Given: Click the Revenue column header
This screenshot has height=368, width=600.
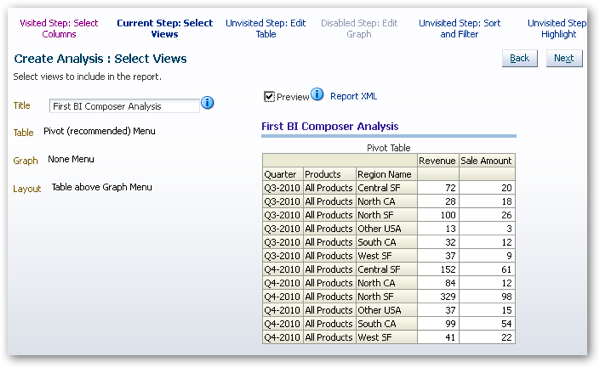Looking at the screenshot, I should [x=438, y=161].
